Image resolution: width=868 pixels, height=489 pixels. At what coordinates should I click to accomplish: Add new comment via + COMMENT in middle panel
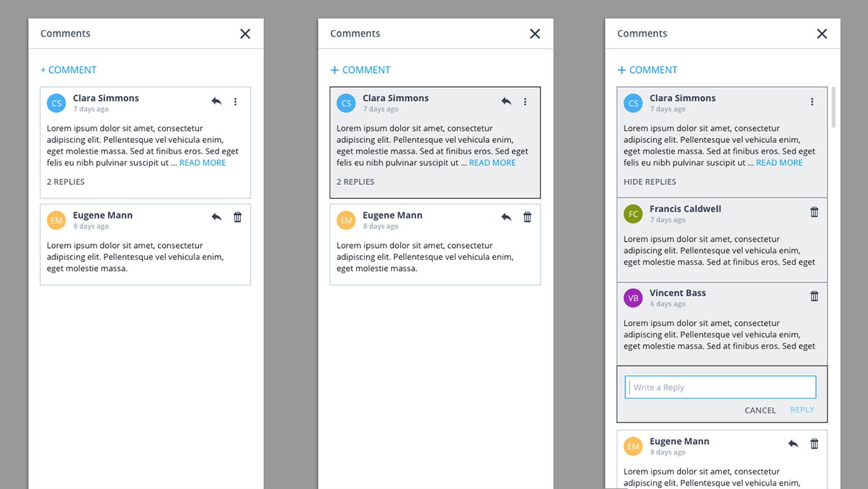[x=360, y=70]
